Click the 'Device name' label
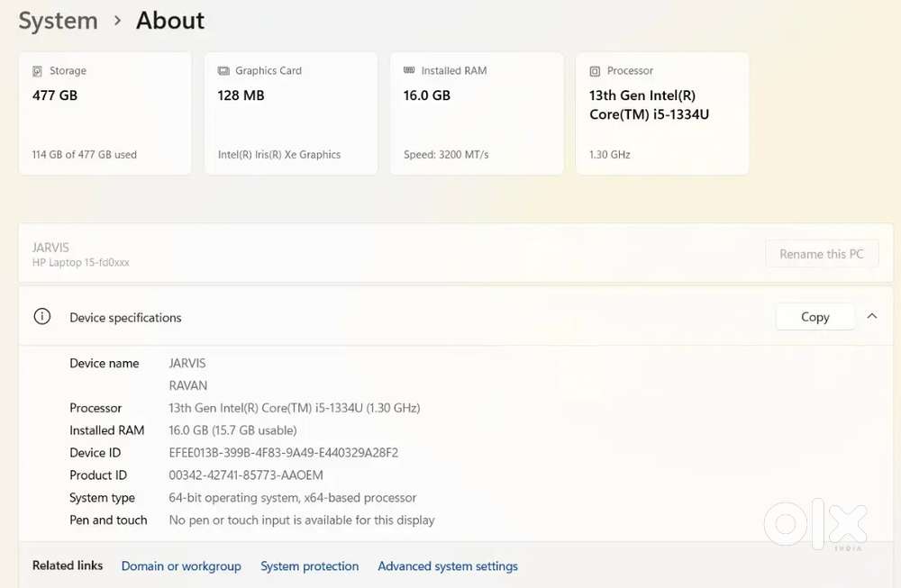The image size is (901, 588). coord(104,363)
